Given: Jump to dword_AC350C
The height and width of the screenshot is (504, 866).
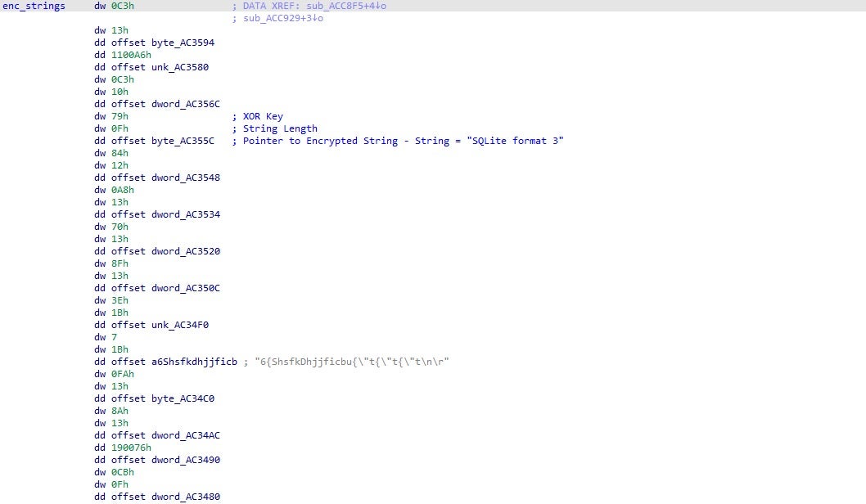Looking at the screenshot, I should coord(185,288).
